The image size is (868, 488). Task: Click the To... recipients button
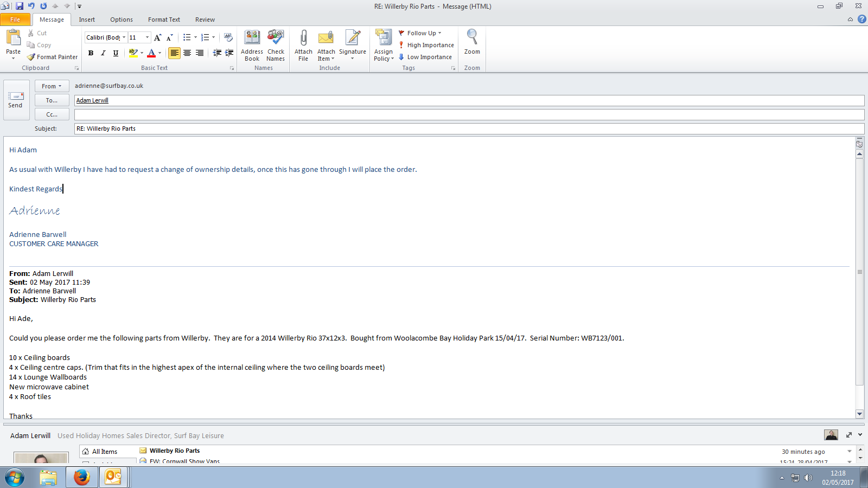[x=52, y=100]
